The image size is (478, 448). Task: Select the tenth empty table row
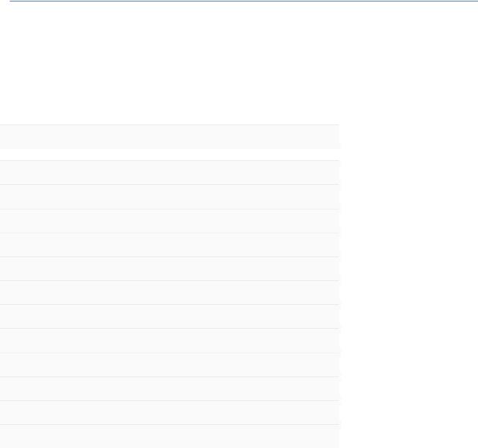170,389
